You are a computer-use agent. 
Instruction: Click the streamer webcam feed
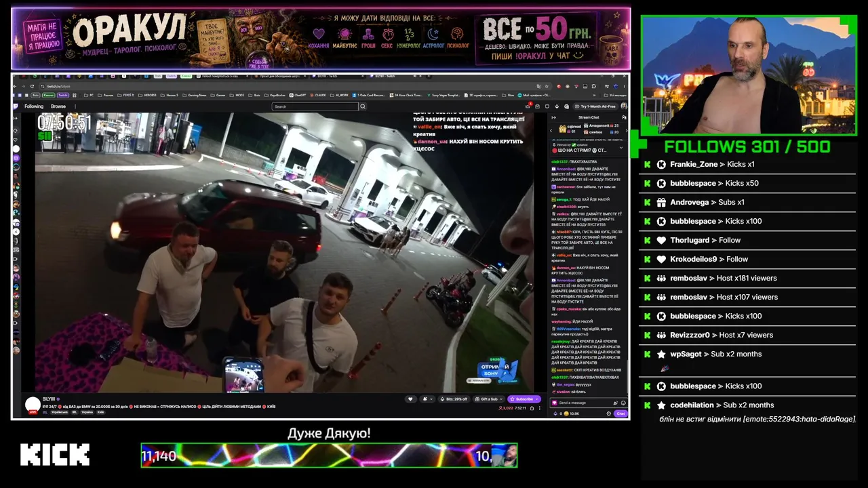(749, 75)
